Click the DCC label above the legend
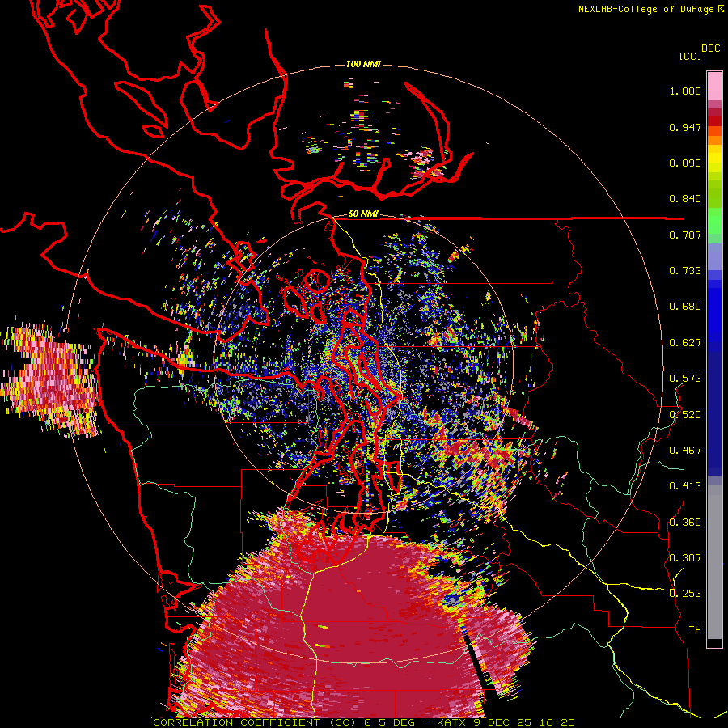The image size is (728, 728). pyautogui.click(x=710, y=49)
